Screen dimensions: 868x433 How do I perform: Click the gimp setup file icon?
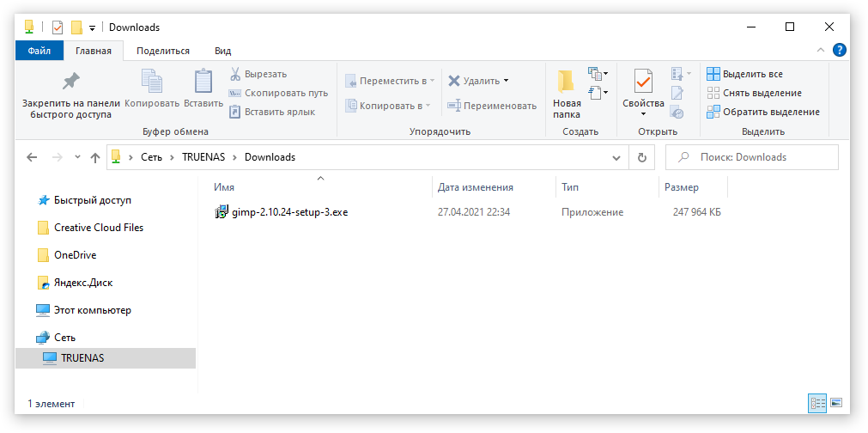[221, 211]
